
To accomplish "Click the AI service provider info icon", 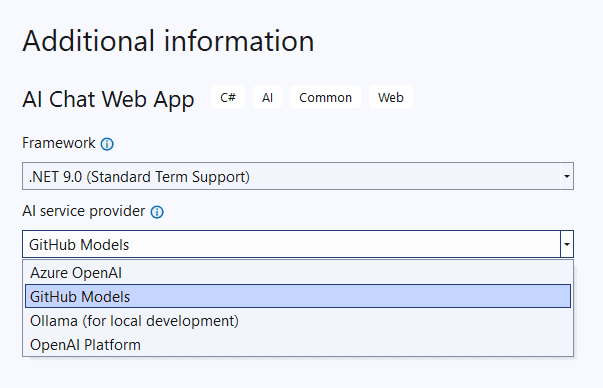I will point(157,212).
